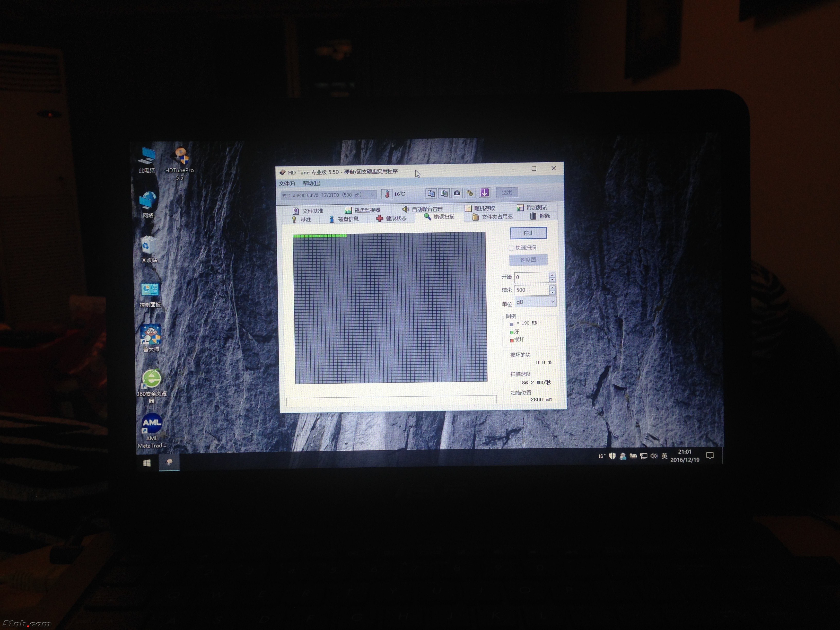This screenshot has width=840, height=630.
Task: Click the 结束 end value input field
Action: point(532,290)
